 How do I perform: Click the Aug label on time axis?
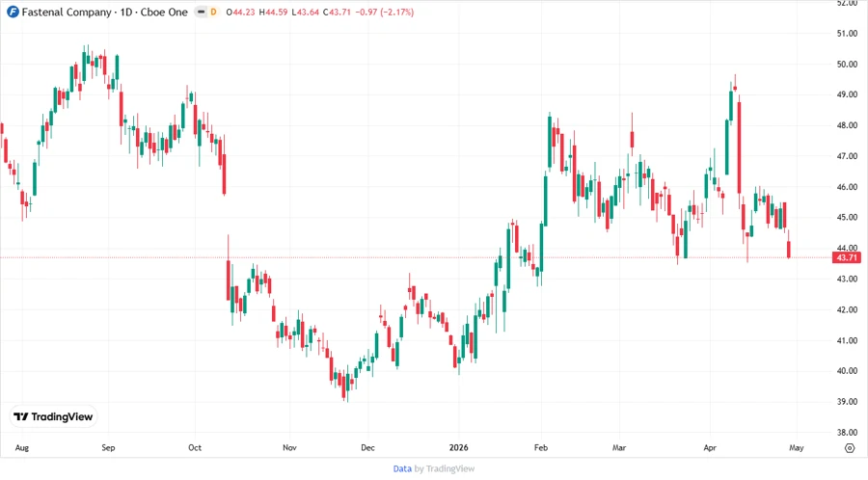tap(21, 448)
